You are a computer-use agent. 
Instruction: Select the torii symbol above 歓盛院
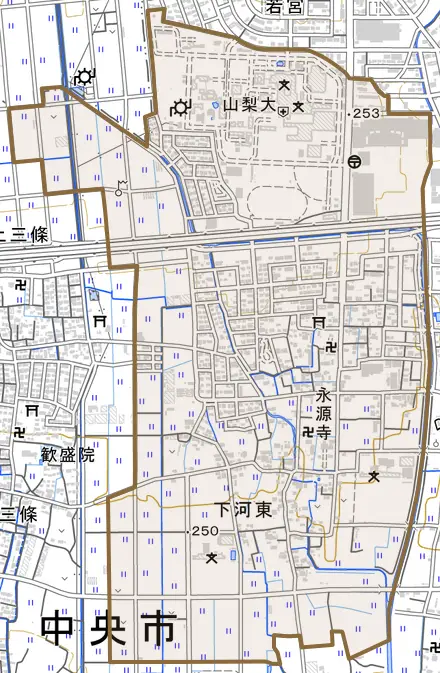pyautogui.click(x=32, y=410)
